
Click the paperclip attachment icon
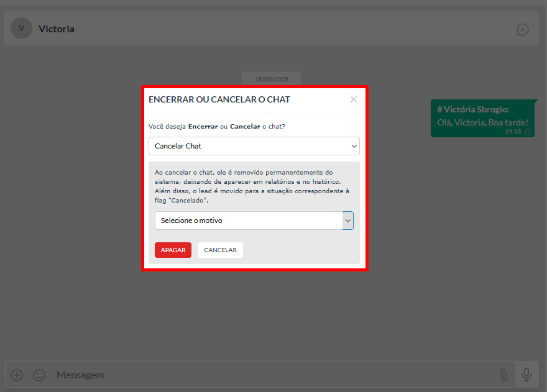coord(503,375)
